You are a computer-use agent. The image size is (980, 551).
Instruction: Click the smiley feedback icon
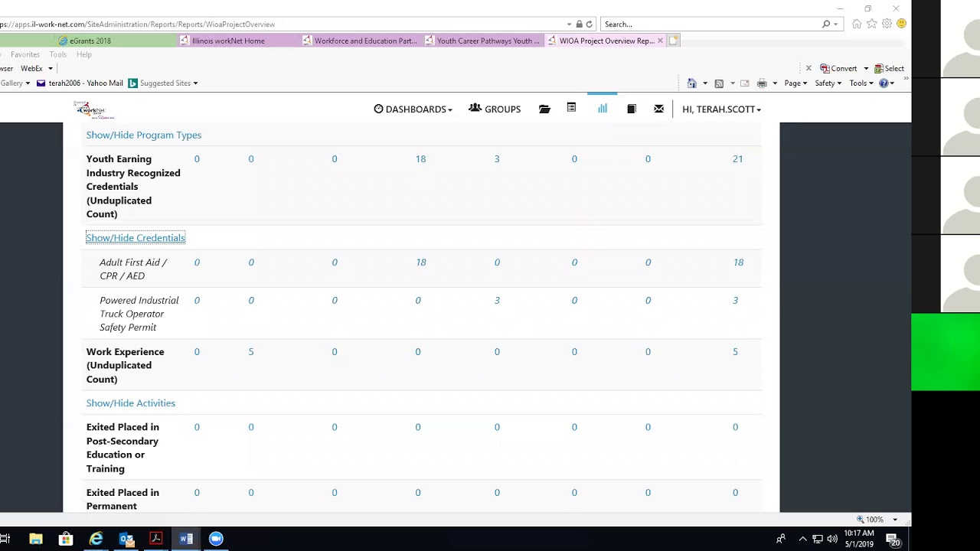[901, 24]
